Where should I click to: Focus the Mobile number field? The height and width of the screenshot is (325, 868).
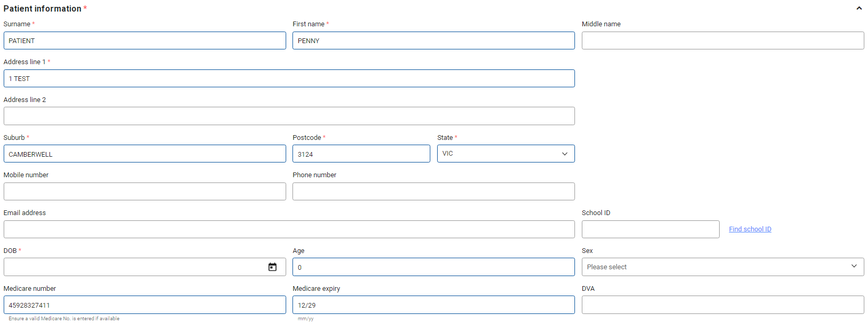tap(145, 191)
